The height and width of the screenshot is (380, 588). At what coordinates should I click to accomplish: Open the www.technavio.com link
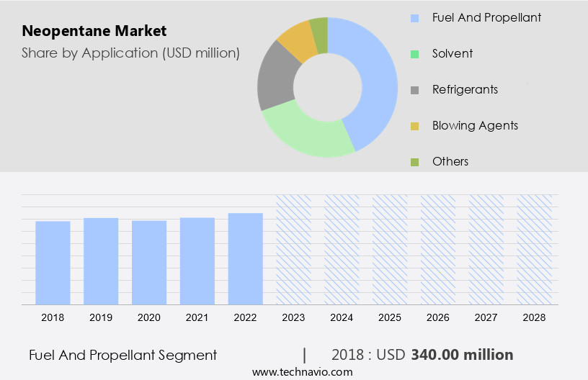[302, 372]
